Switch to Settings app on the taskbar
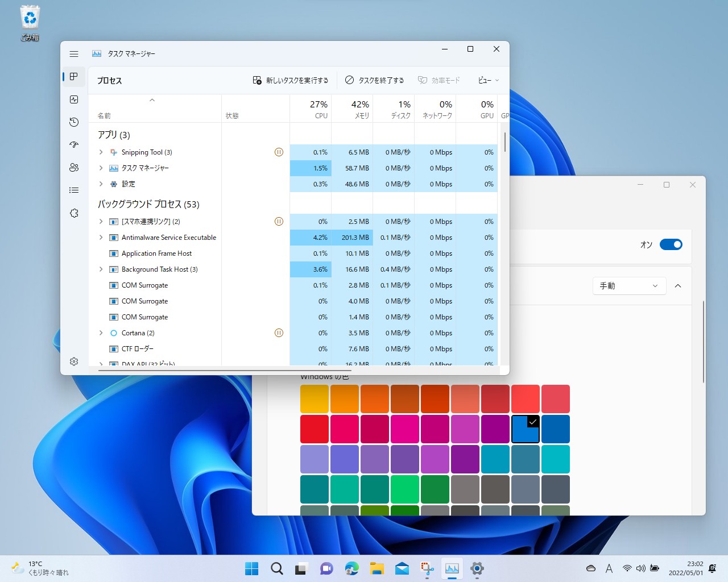The height and width of the screenshot is (582, 728). 477,568
